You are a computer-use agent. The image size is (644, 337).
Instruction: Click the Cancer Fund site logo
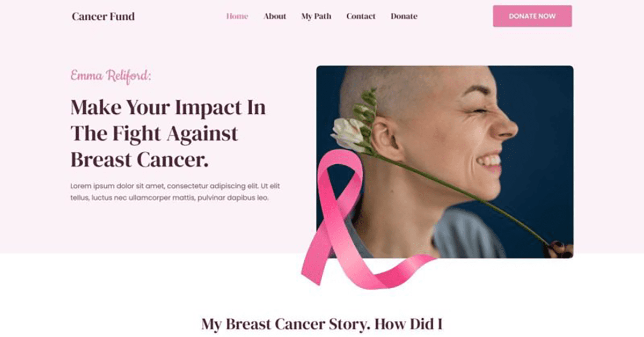pos(103,16)
